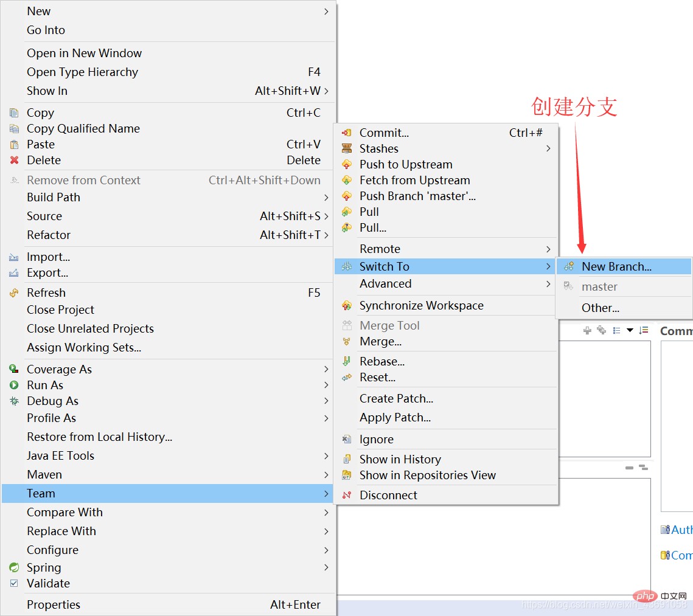This screenshot has height=616, width=693.
Task: Expand the Show In submenu arrow
Action: point(326,91)
